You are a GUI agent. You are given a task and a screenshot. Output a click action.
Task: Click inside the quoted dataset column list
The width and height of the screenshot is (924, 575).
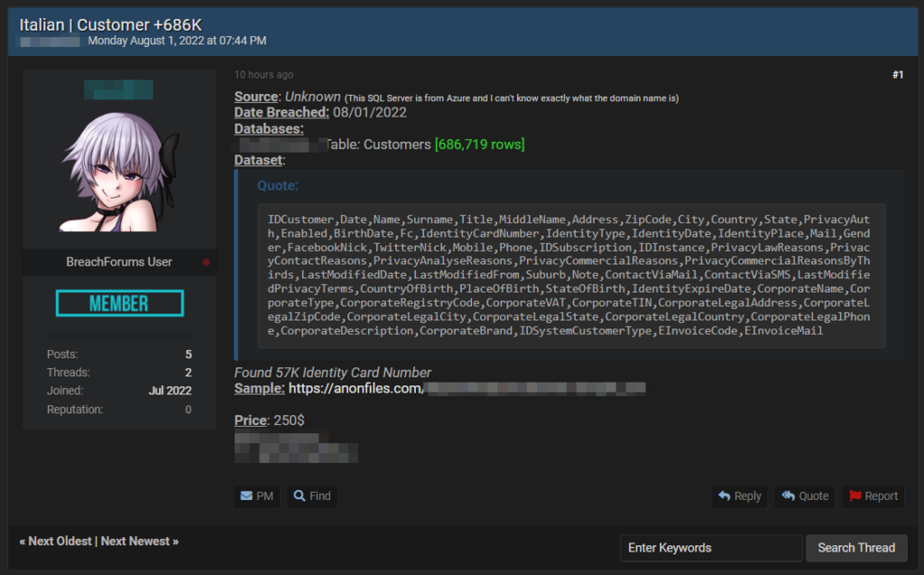[568, 275]
